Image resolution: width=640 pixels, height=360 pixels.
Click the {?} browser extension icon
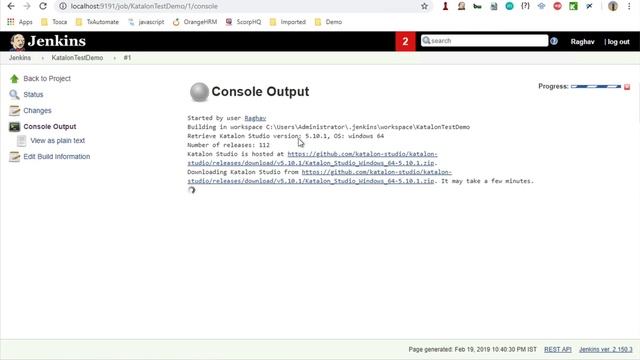pyautogui.click(x=525, y=6)
